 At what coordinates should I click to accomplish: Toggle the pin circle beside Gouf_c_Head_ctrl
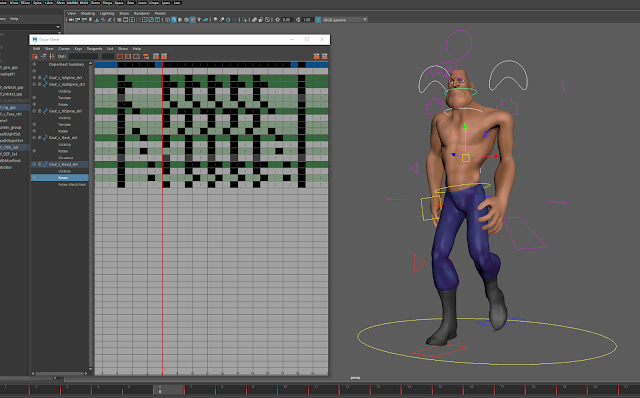(x=34, y=164)
